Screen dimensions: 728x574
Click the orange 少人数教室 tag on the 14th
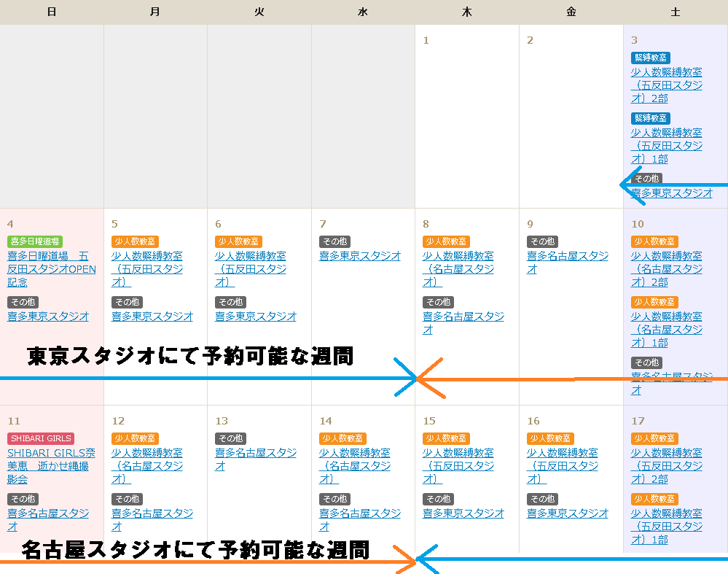(x=343, y=438)
